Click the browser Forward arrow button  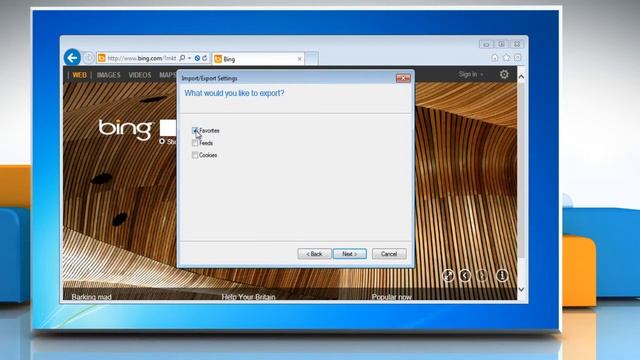point(89,58)
